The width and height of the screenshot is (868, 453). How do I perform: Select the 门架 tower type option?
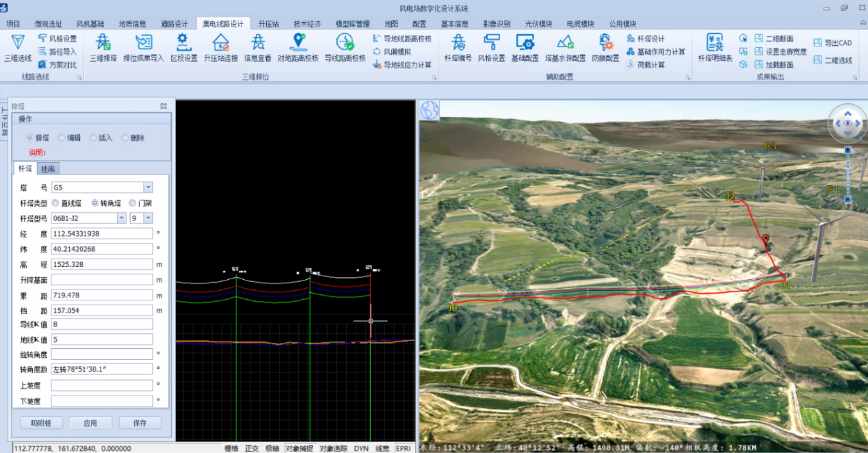[133, 203]
